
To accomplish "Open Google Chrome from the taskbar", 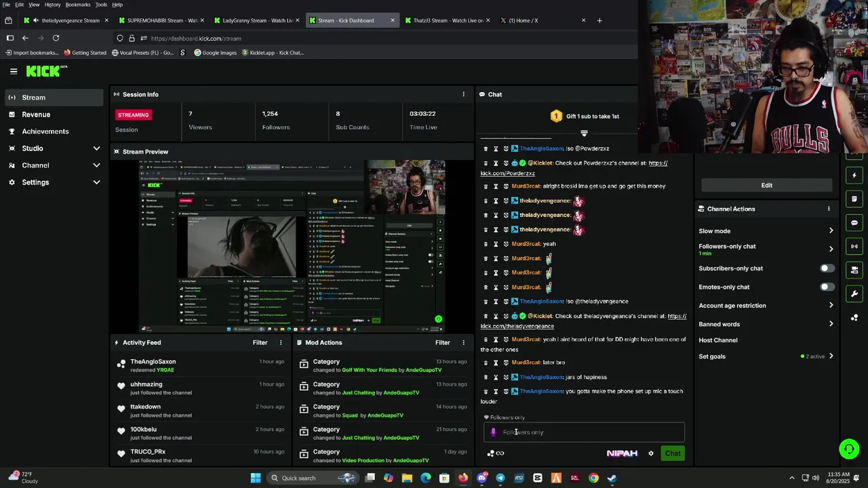I will point(593,478).
